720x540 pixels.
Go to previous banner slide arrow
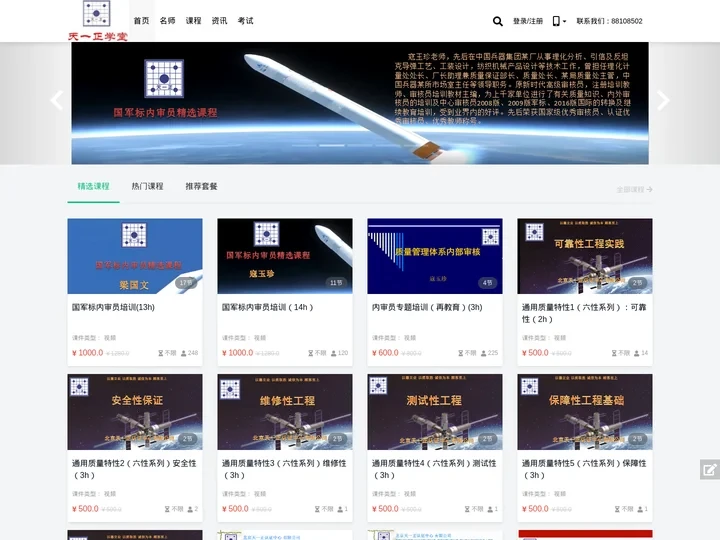[x=56, y=100]
